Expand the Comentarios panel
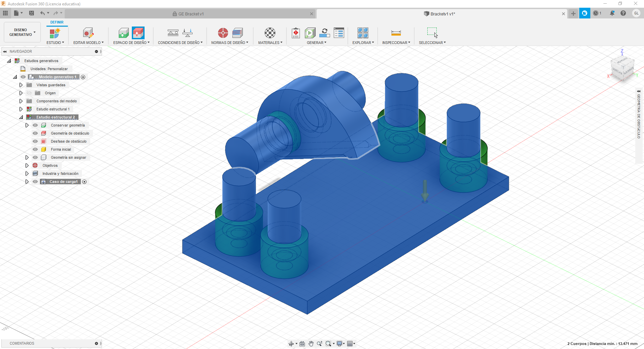The height and width of the screenshot is (349, 644). [96, 343]
